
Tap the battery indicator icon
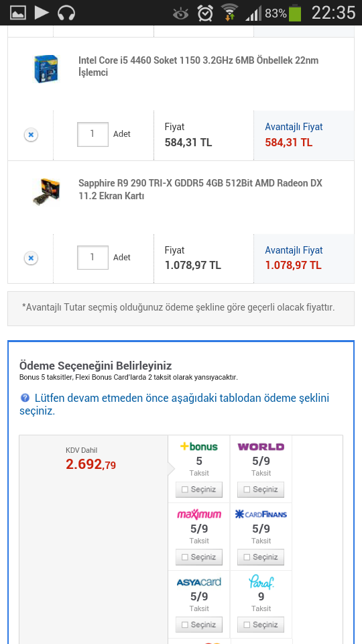tap(295, 13)
